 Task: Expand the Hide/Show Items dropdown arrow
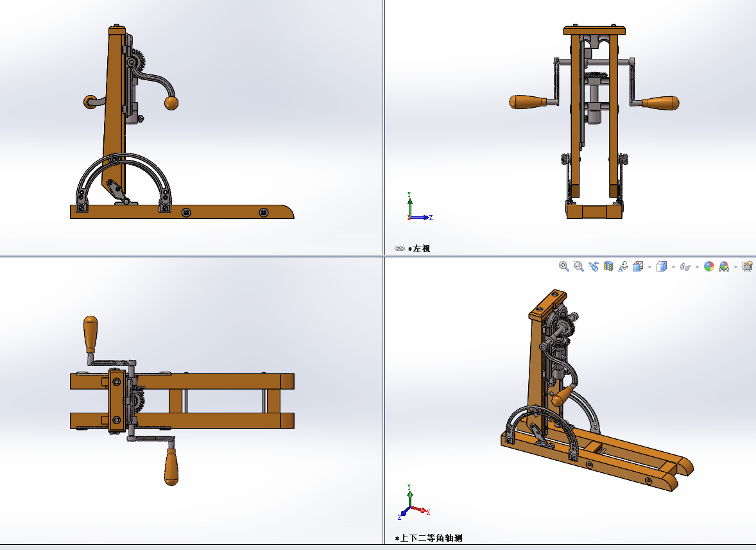pyautogui.click(x=697, y=267)
